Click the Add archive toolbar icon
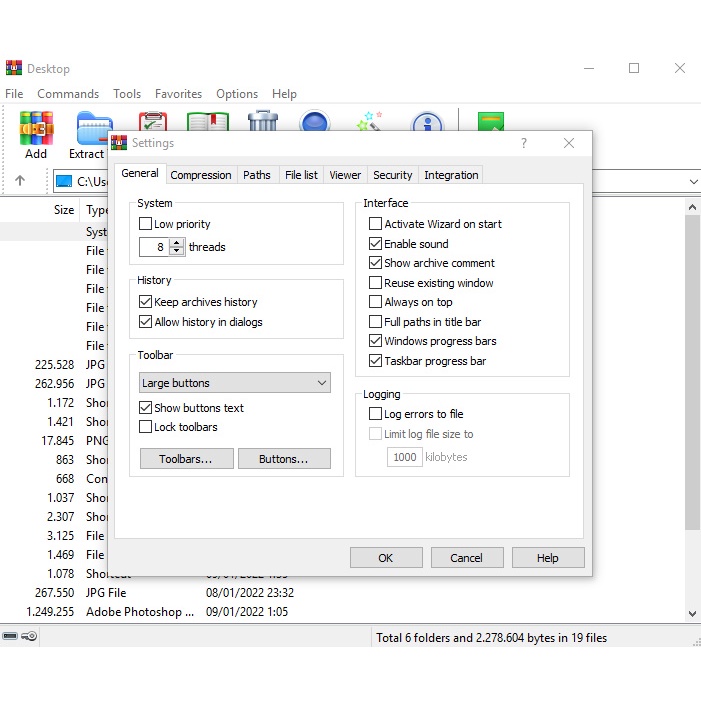The image size is (701, 701). point(36,128)
